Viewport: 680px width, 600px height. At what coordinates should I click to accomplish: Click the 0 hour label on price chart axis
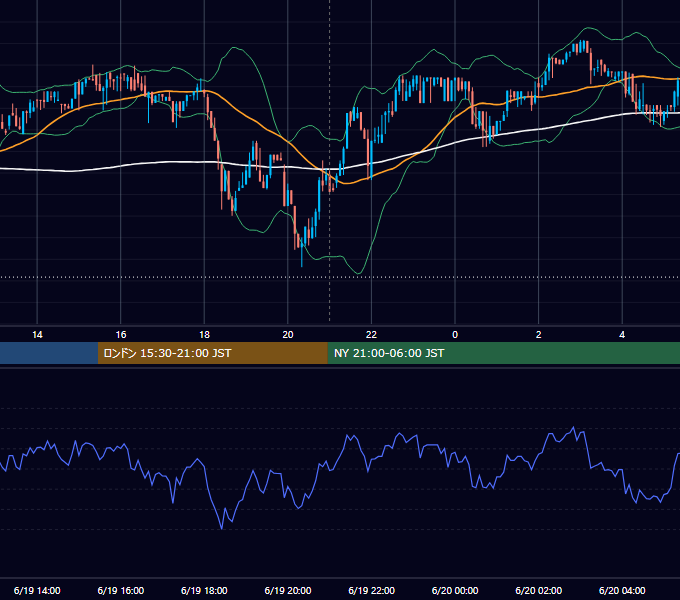point(455,335)
